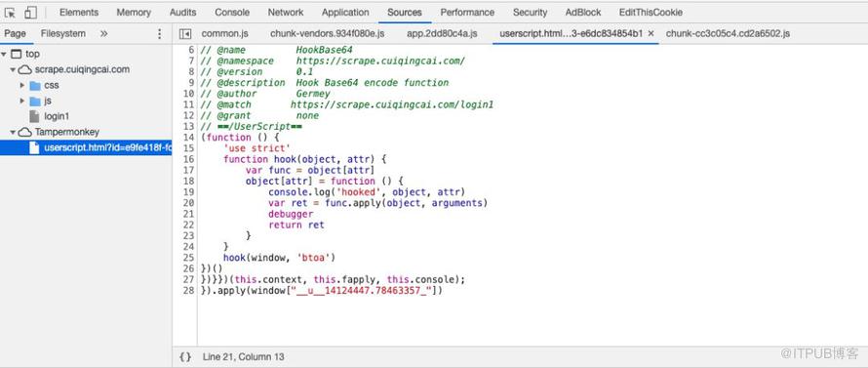Open the Console tab
Viewport: 868px width, 368px height.
232,12
